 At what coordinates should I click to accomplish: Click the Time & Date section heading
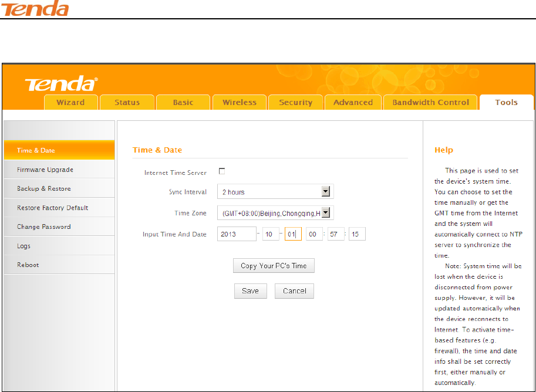tap(157, 150)
